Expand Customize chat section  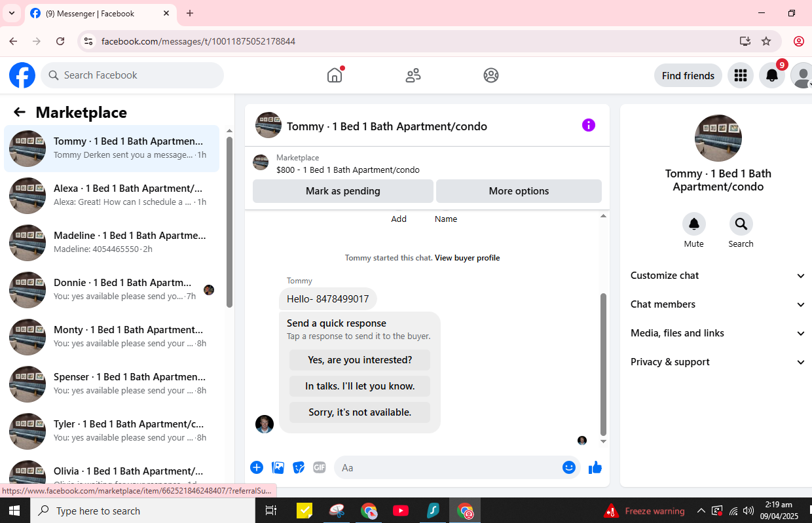[718, 276]
